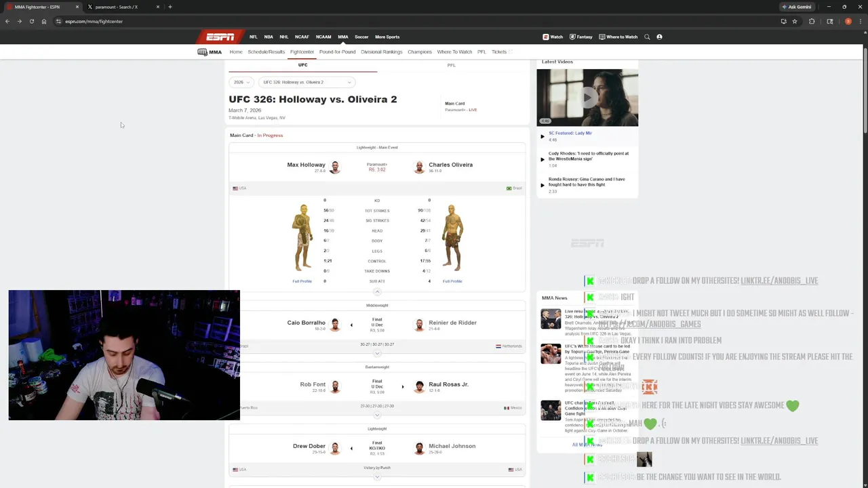This screenshot has width=868, height=488.
Task: Click Max Holloway full-body image
Action: pyautogui.click(x=302, y=239)
